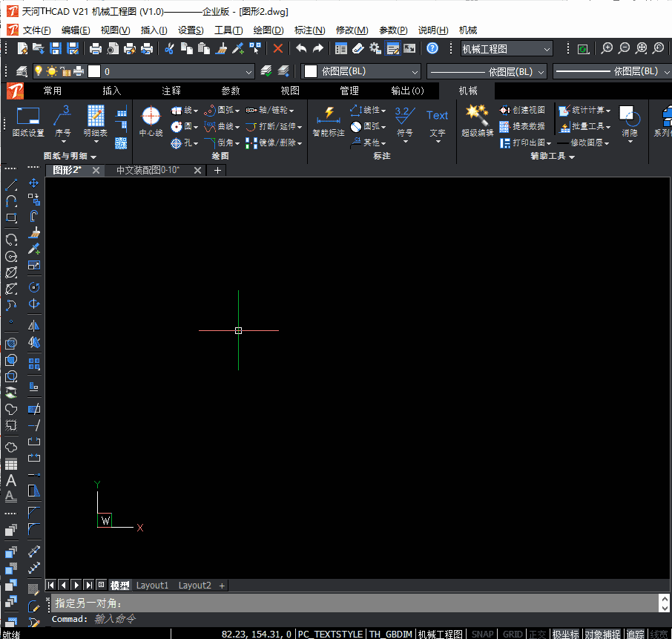
Task: Open the 智能标注 smart dimension tool
Action: pyautogui.click(x=329, y=122)
